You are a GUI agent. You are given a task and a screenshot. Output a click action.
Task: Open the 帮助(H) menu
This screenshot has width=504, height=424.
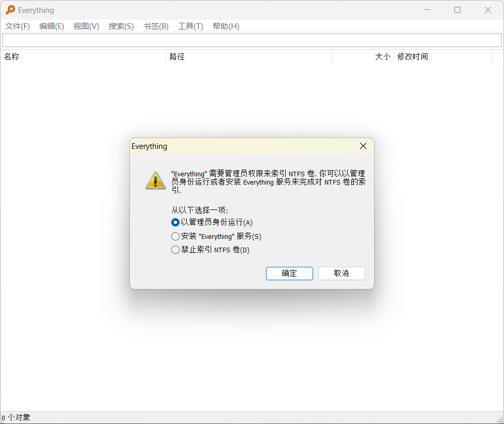tap(226, 26)
